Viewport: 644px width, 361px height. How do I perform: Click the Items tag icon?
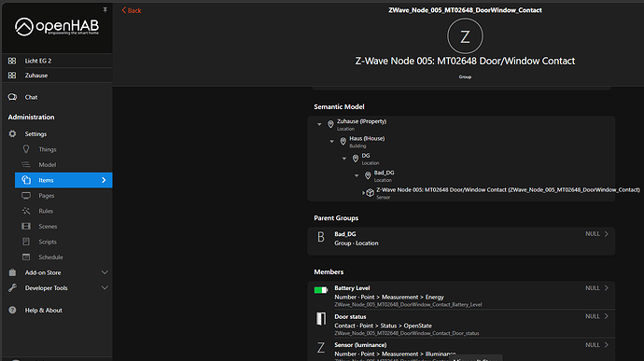point(26,180)
